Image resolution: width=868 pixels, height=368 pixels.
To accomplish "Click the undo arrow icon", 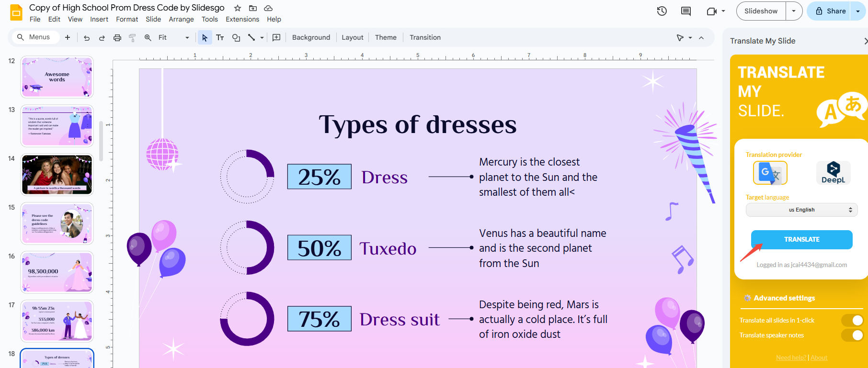I will 87,38.
